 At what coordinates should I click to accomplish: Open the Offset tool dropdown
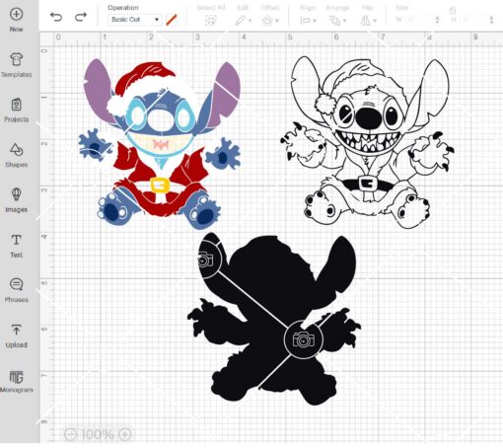click(x=270, y=21)
